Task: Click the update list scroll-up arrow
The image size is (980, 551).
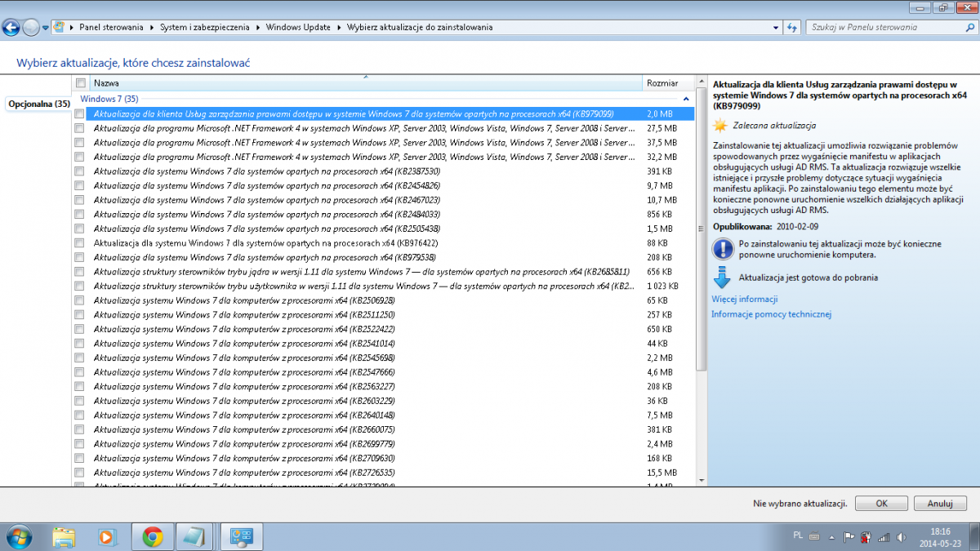Action: [701, 82]
